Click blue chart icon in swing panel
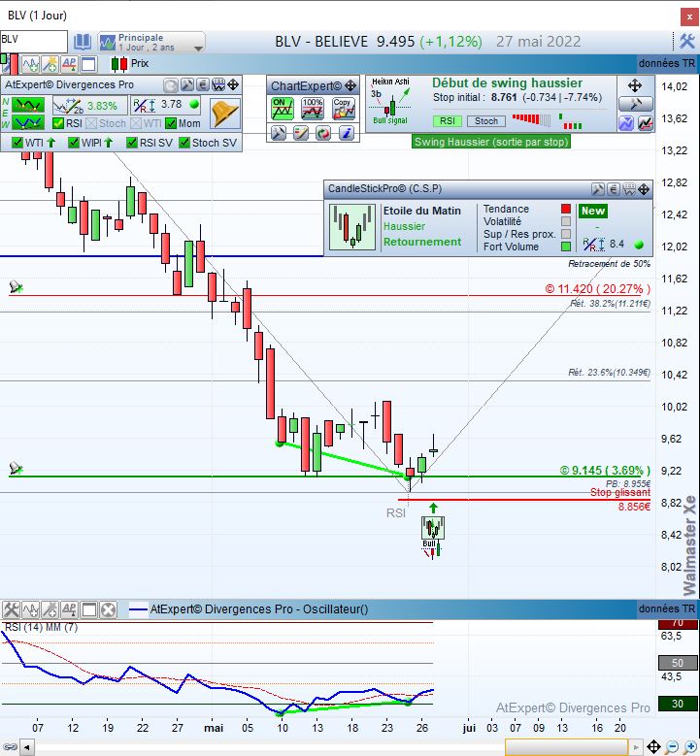 [625, 123]
